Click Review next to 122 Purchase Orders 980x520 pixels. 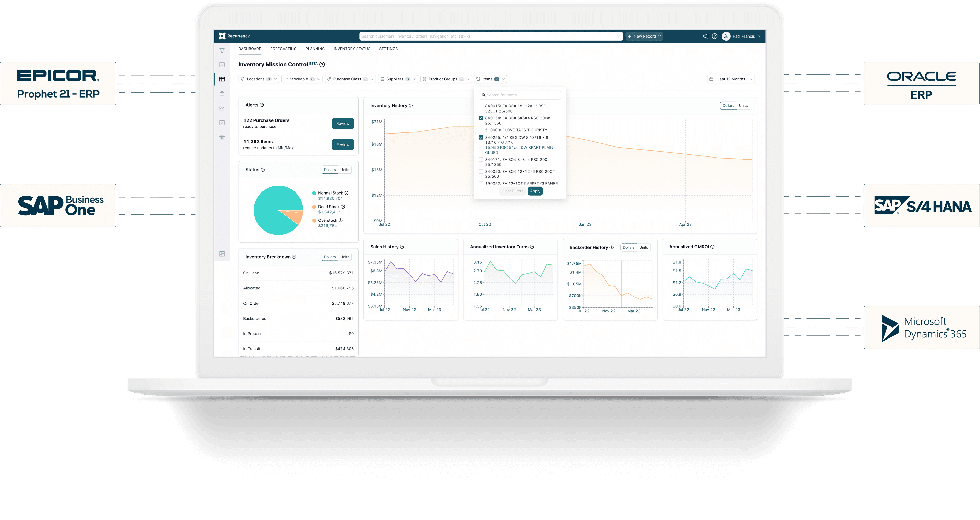coord(342,123)
